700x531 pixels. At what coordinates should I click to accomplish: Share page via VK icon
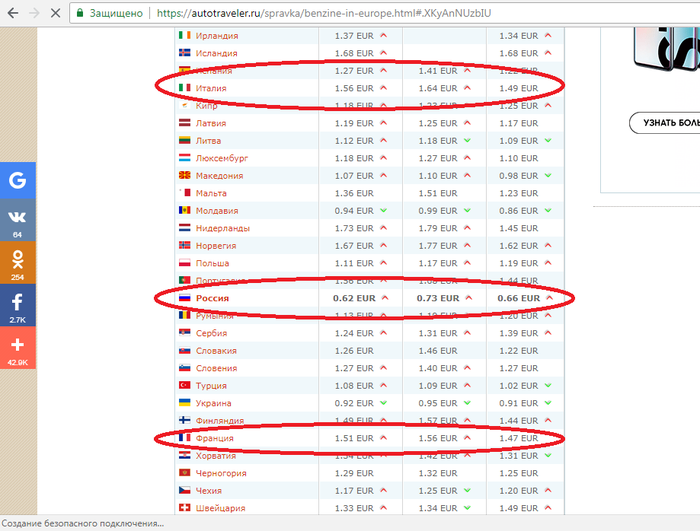[17, 220]
